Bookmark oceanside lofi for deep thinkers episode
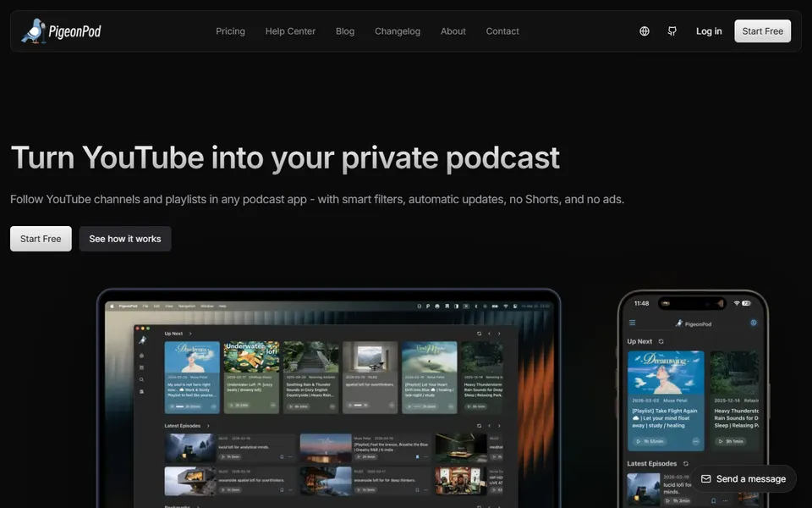Image resolution: width=812 pixels, height=508 pixels. pyautogui.click(x=417, y=490)
